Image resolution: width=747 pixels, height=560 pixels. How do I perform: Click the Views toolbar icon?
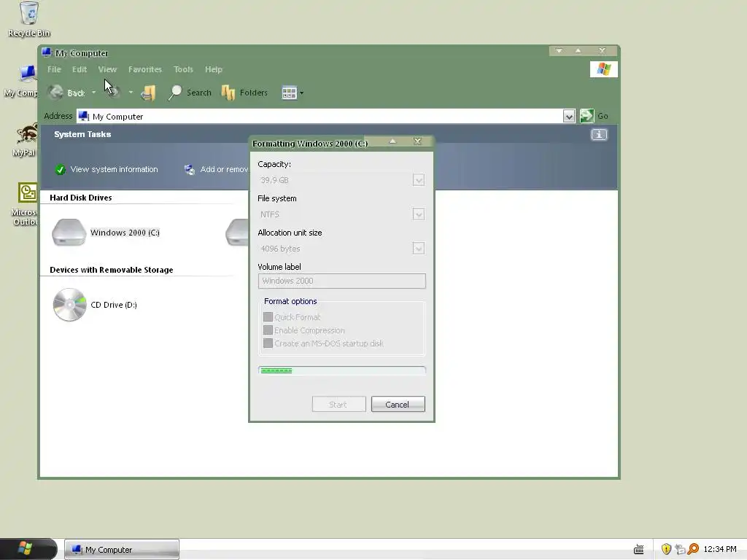click(x=289, y=93)
